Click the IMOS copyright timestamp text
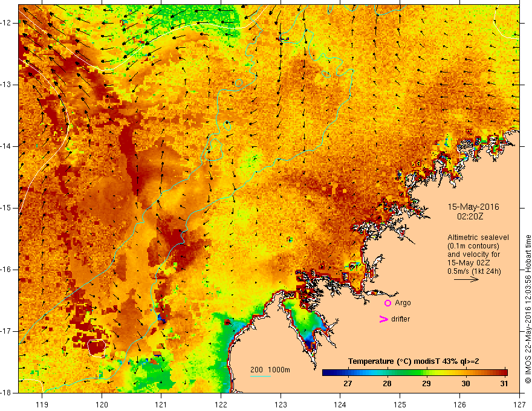Screen dimensions: 532x411 pyautogui.click(x=528, y=309)
